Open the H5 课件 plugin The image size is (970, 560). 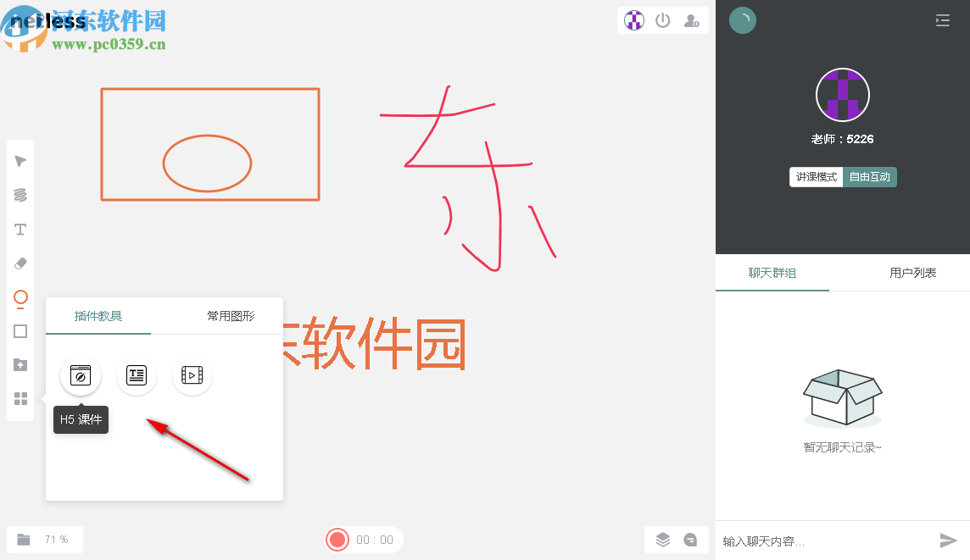pos(81,375)
